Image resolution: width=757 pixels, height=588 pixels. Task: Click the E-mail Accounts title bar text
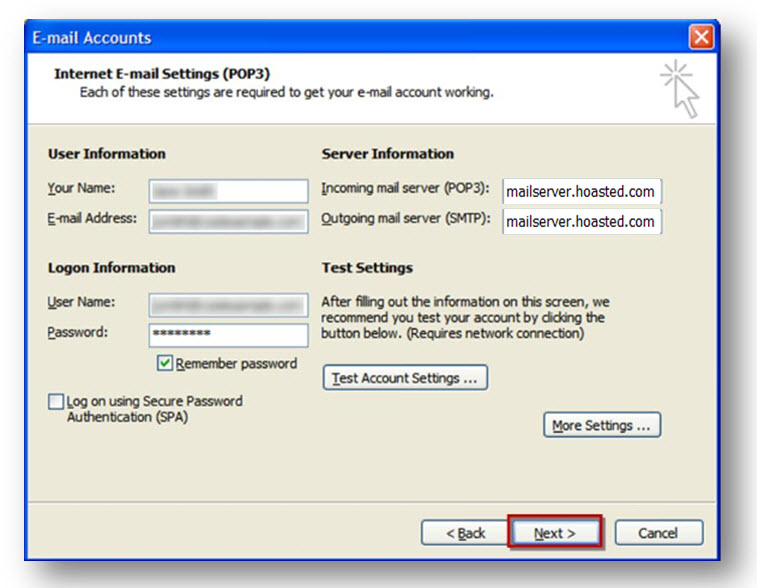(92, 38)
